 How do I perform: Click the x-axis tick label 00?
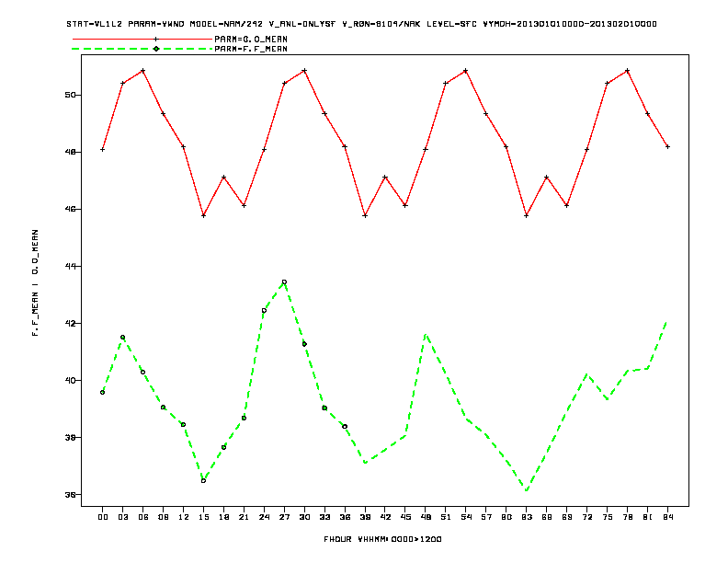[103, 517]
